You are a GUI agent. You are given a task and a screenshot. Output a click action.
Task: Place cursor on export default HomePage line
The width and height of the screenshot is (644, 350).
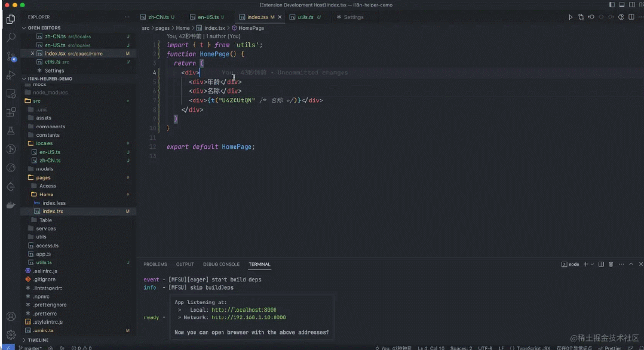[x=211, y=147]
